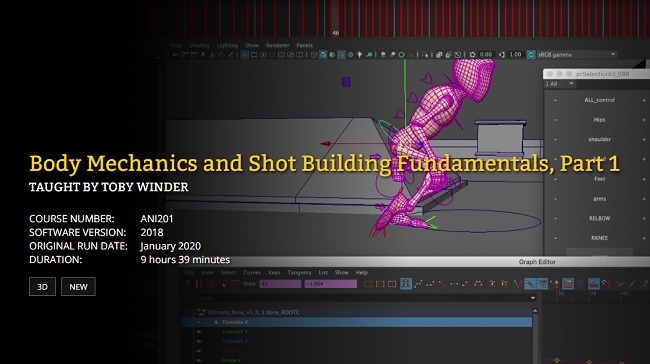650x364 pixels.
Task: Toggle the highlighted red buffer curve icon
Action: pyautogui.click(x=568, y=284)
